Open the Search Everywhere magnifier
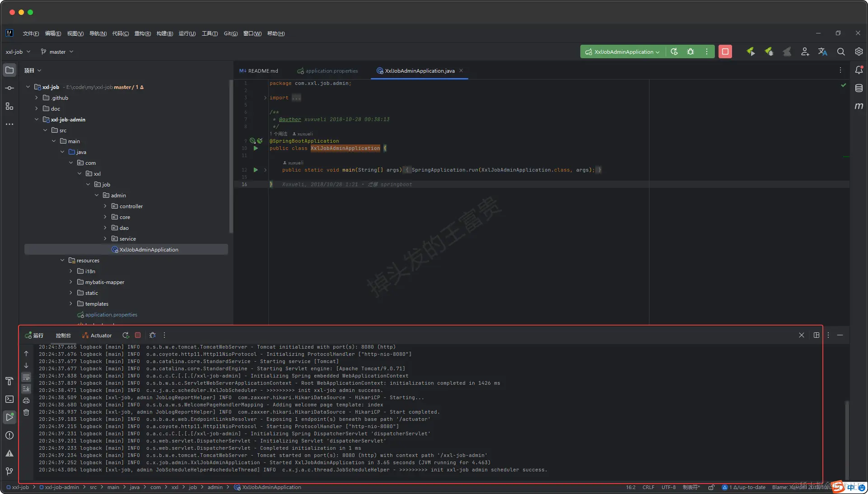 (x=840, y=51)
